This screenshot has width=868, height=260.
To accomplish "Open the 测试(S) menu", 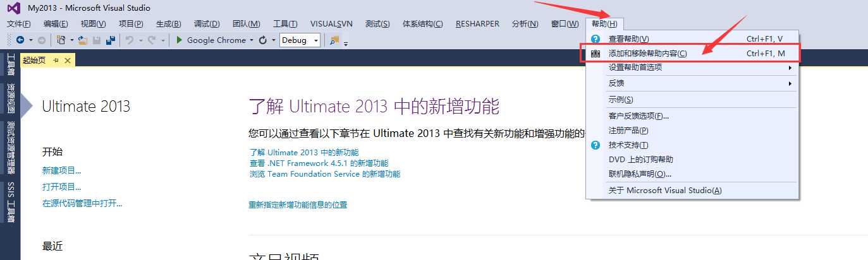I will click(x=377, y=24).
